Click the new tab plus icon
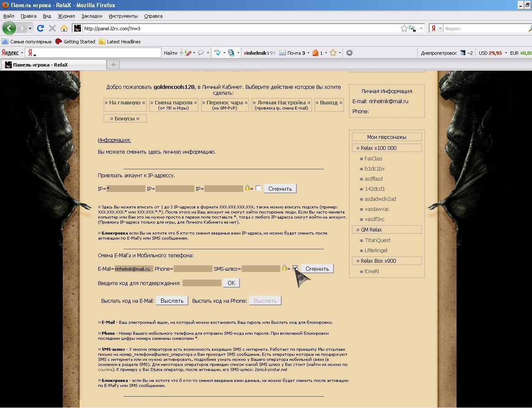The image size is (532, 408). (113, 64)
